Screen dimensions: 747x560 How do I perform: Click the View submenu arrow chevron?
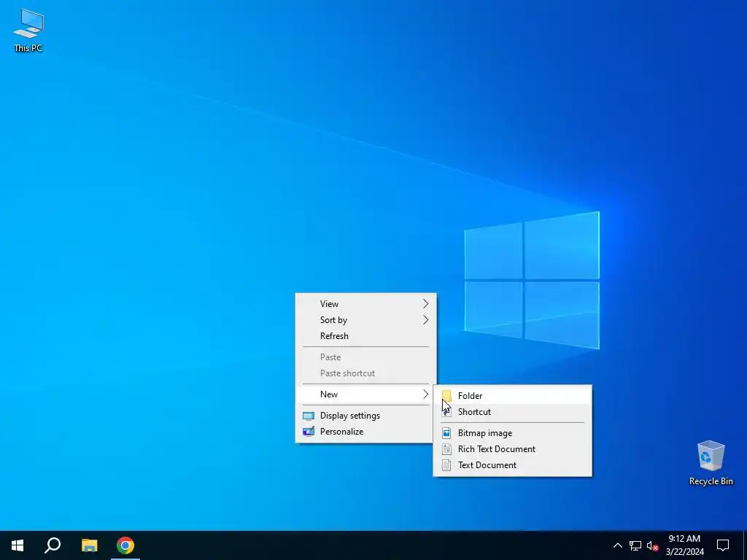coord(425,304)
